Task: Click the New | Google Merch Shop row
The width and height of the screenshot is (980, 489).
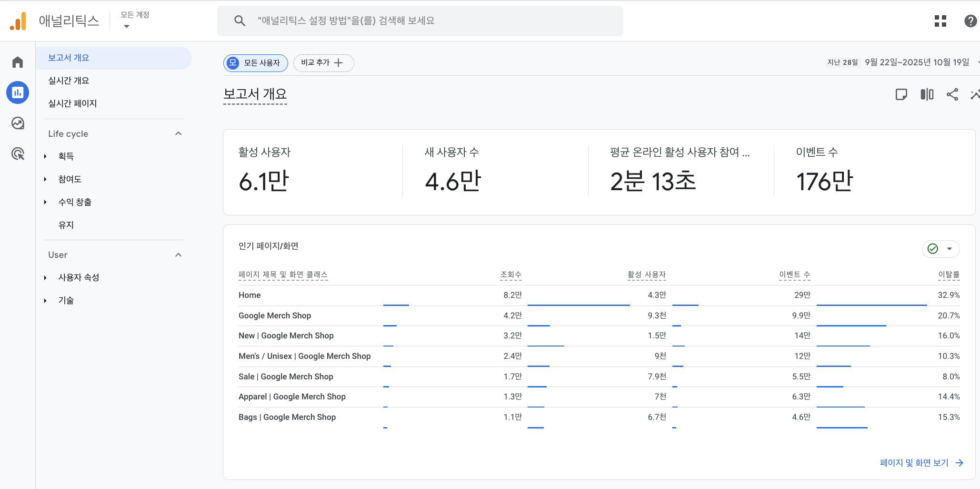Action: (x=599, y=336)
